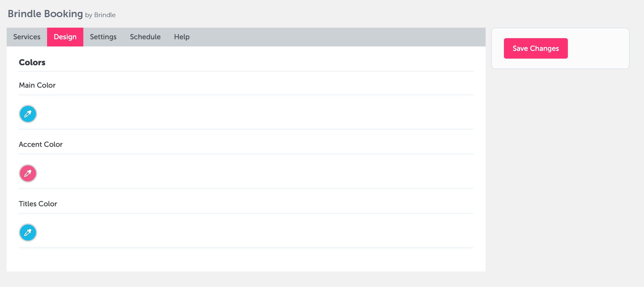Click empty tab bar space right of Help
Image resolution: width=644 pixels, height=287 pixels.
click(x=332, y=37)
